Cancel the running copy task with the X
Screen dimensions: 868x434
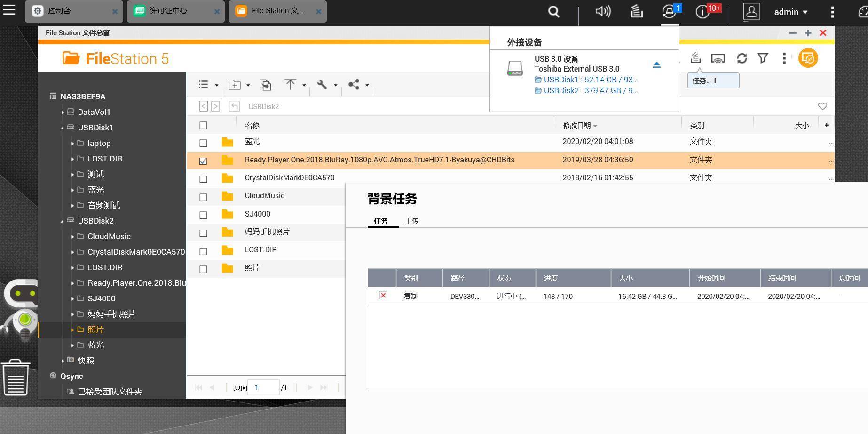click(383, 296)
